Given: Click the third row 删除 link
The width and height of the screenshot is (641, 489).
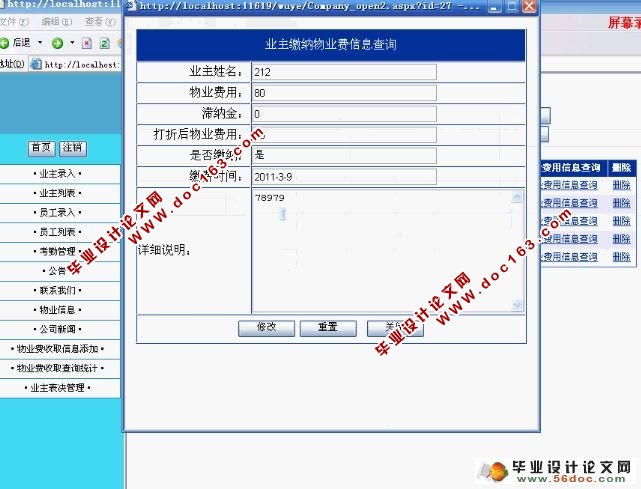Looking at the screenshot, I should tap(621, 221).
